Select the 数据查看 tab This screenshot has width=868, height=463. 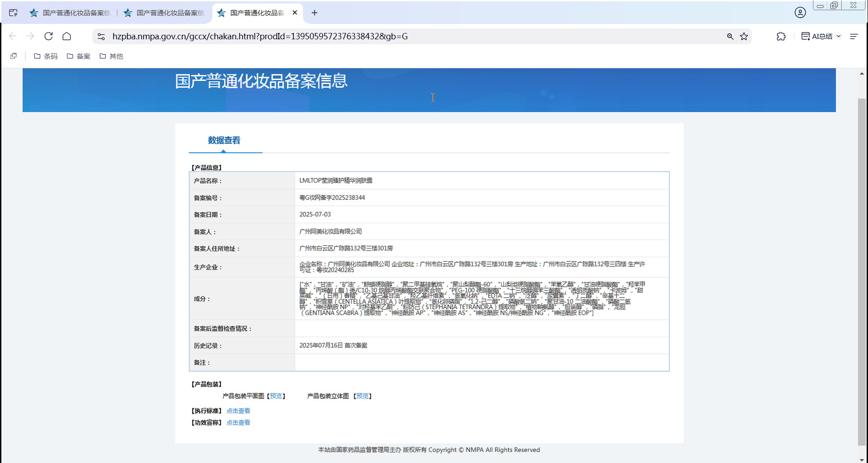tap(223, 141)
